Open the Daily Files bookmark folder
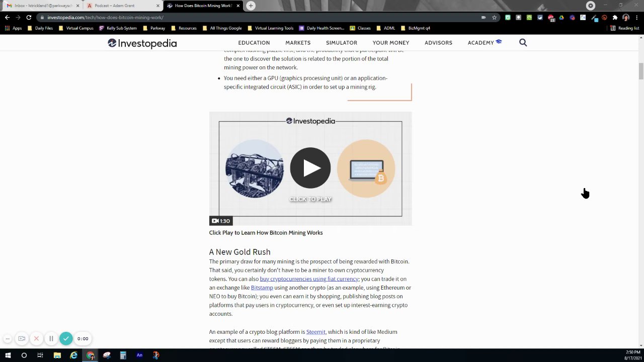 coord(40,28)
